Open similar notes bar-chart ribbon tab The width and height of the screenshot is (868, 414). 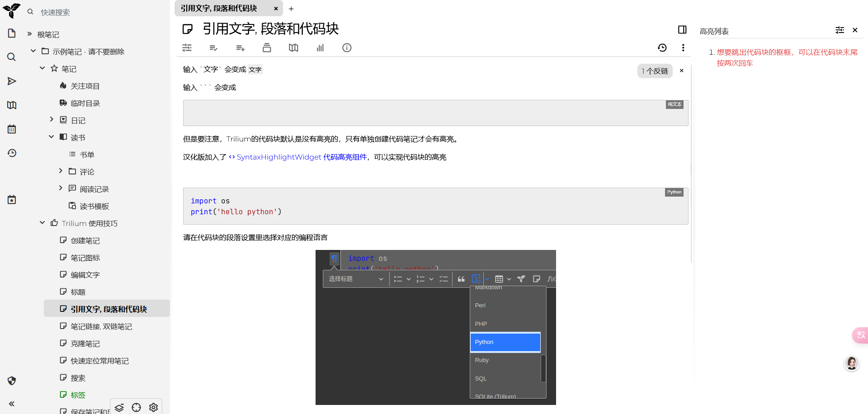320,47
